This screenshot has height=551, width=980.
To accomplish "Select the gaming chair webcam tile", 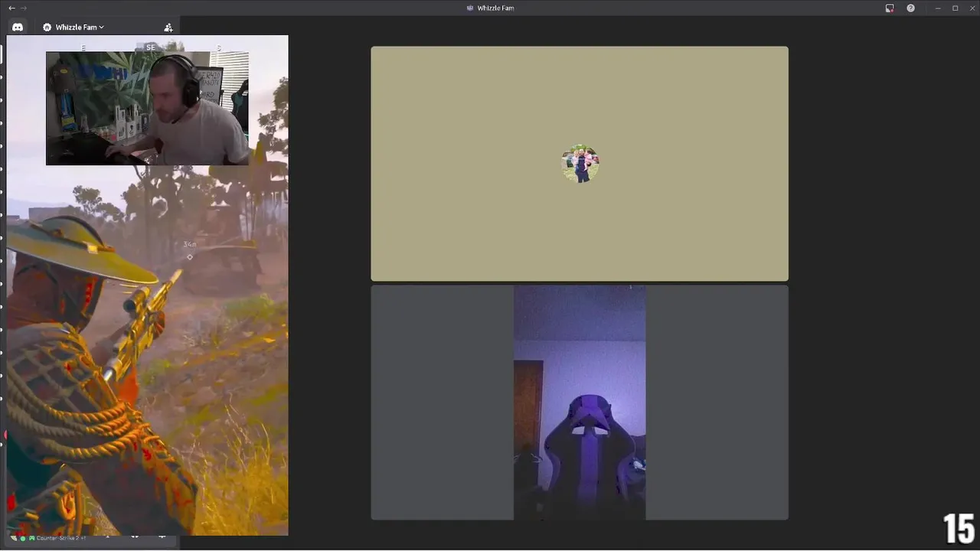I will coord(580,403).
